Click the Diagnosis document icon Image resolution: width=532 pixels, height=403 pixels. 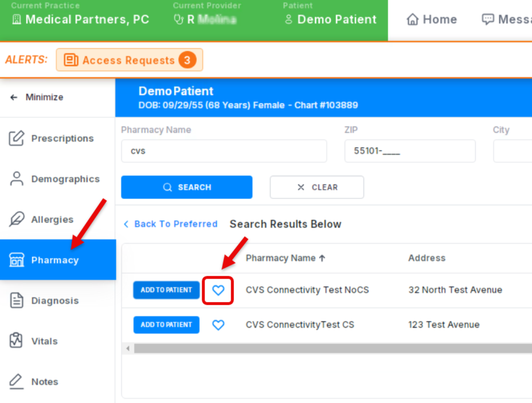(16, 300)
